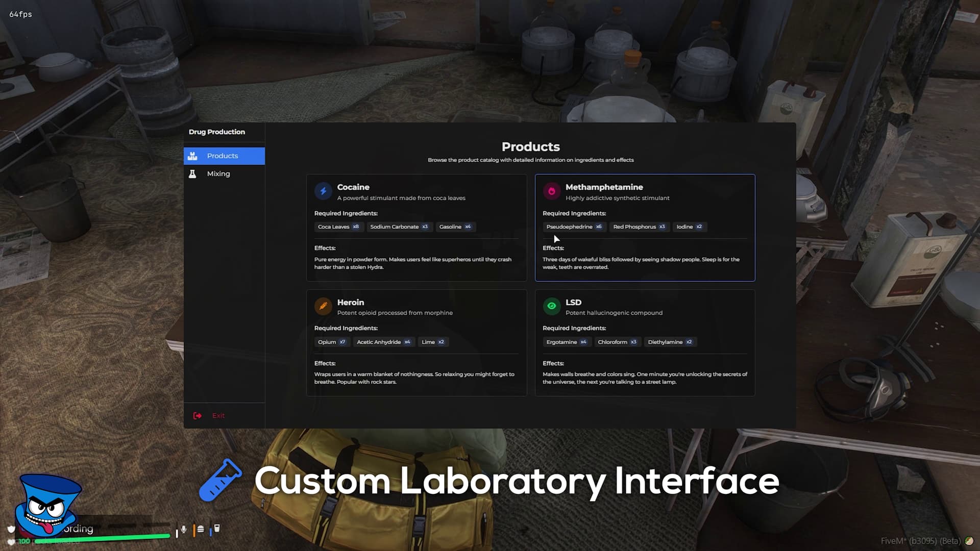980x551 pixels.
Task: Click the microphone icon in bottom HUD
Action: (184, 530)
